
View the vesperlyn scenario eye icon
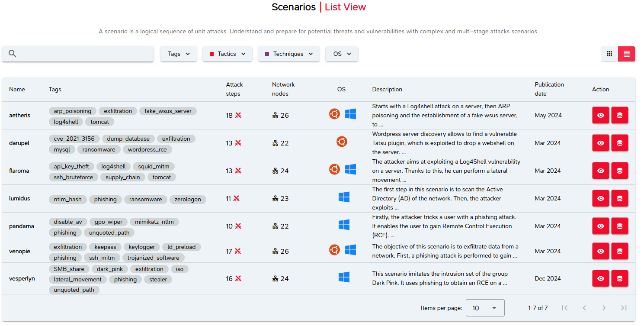(601, 278)
